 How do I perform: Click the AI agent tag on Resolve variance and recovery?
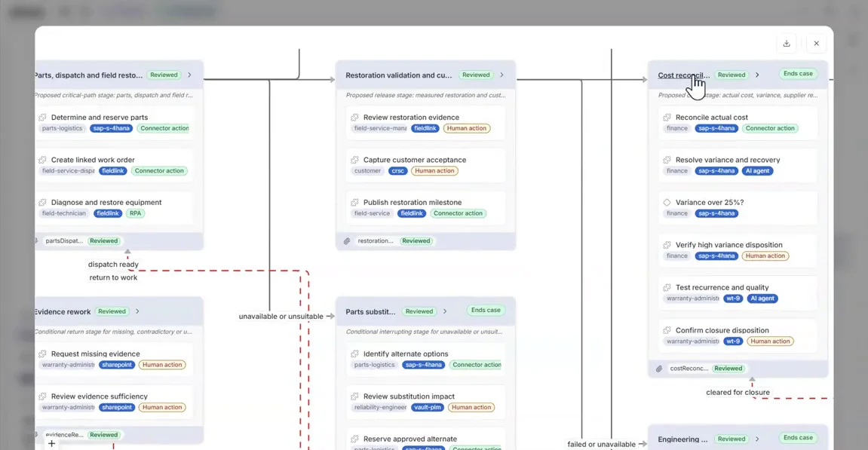757,170
